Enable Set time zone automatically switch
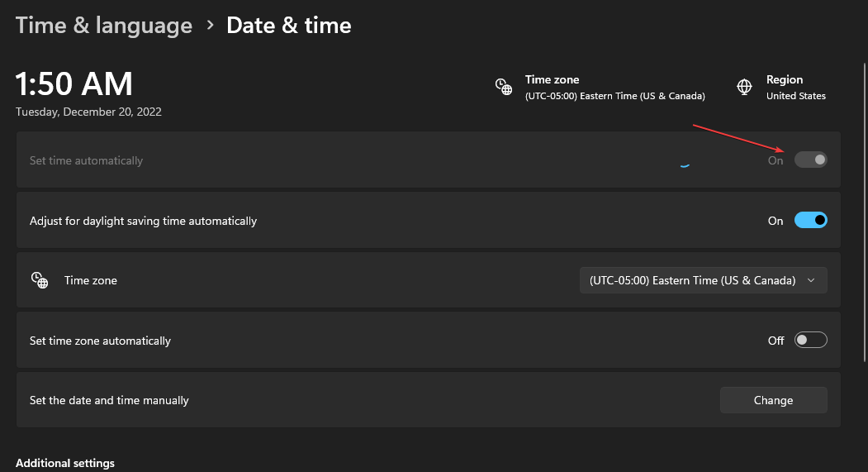 tap(810, 340)
